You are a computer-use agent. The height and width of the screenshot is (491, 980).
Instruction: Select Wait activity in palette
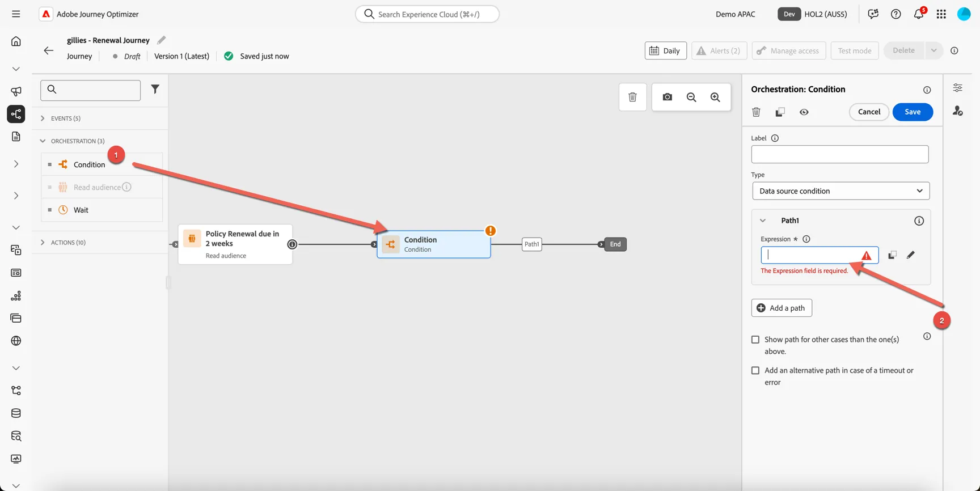(x=102, y=210)
